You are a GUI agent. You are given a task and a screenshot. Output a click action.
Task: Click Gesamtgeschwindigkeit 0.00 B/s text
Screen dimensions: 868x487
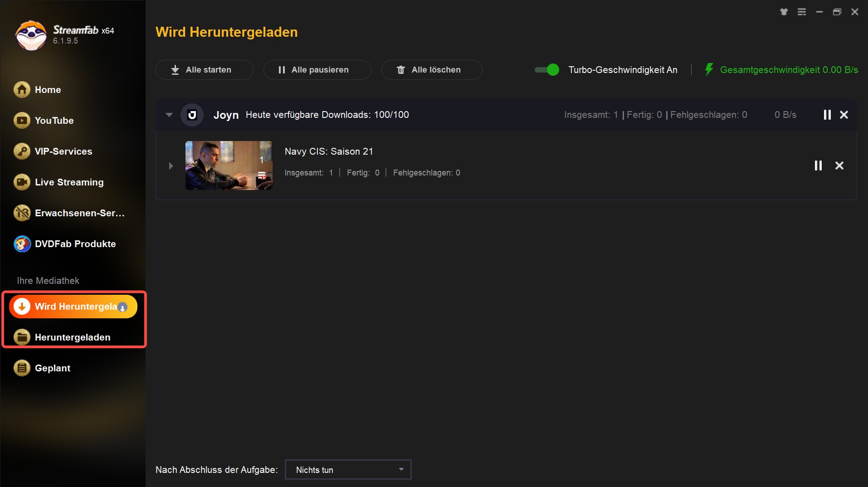coord(789,70)
